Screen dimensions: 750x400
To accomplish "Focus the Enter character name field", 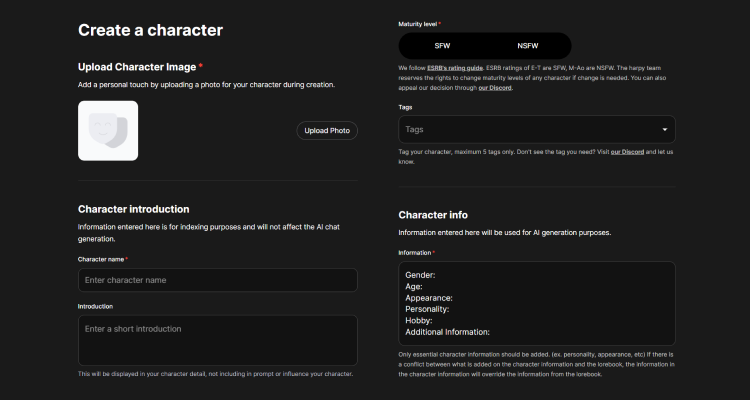I will [218, 280].
